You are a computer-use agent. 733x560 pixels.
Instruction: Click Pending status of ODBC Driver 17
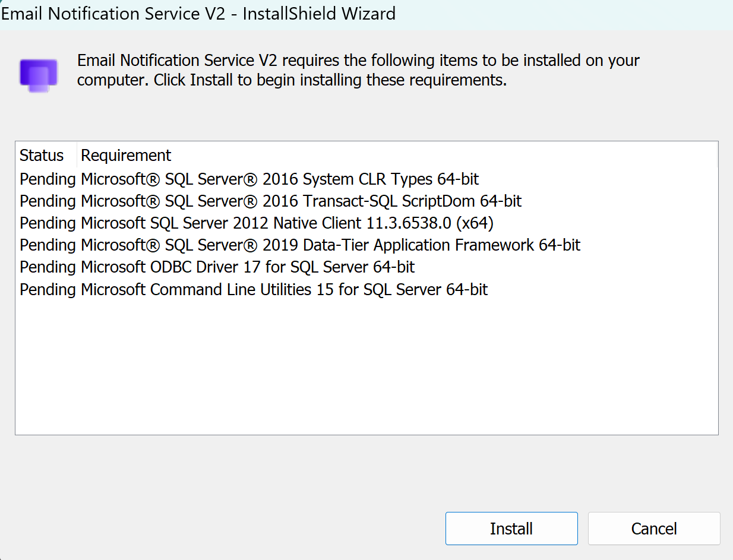pyautogui.click(x=48, y=267)
